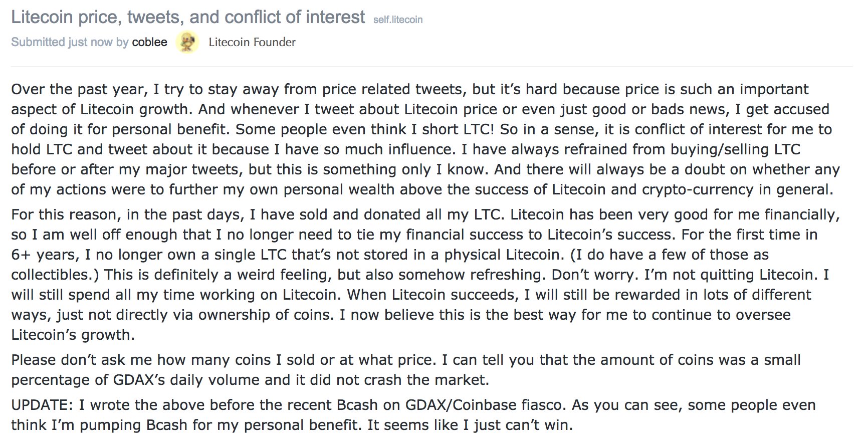The height and width of the screenshot is (443, 868).
Task: Click the duck avatar icon beside coblee
Action: pos(187,42)
